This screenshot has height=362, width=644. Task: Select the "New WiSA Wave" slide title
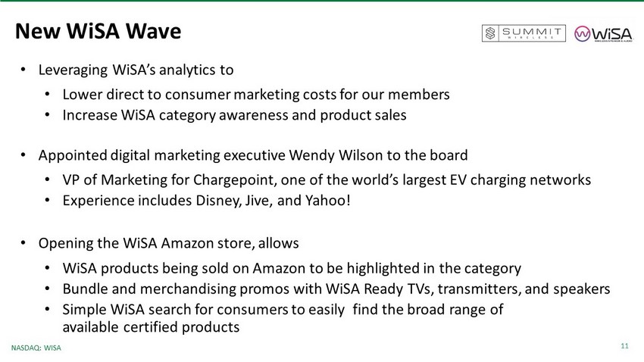click(x=98, y=31)
